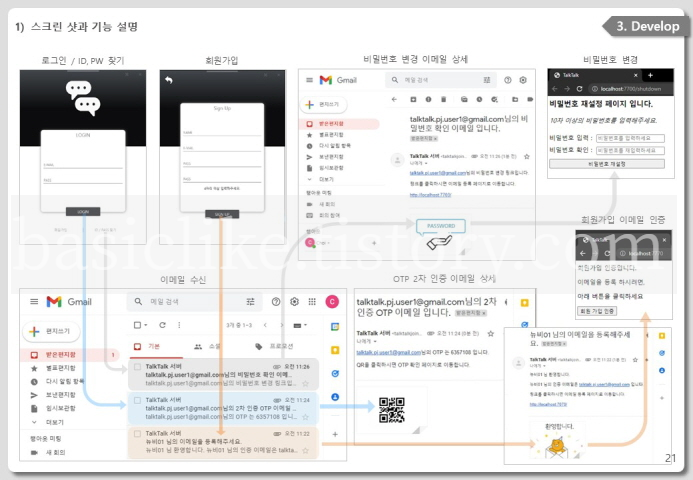Click the 비밀번호 입력 field
Screen dimensions: 693x480
[630, 138]
